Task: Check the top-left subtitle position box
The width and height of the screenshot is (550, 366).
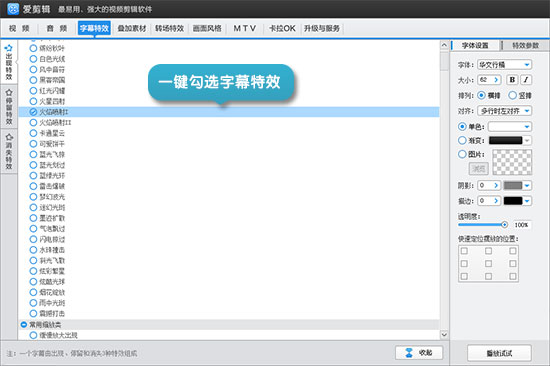Action: click(x=464, y=251)
